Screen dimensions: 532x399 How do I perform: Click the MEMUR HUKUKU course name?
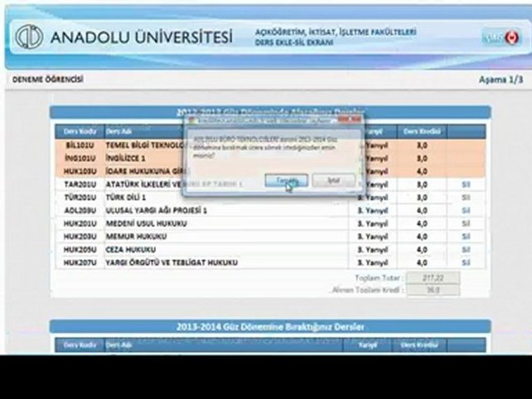coord(136,237)
